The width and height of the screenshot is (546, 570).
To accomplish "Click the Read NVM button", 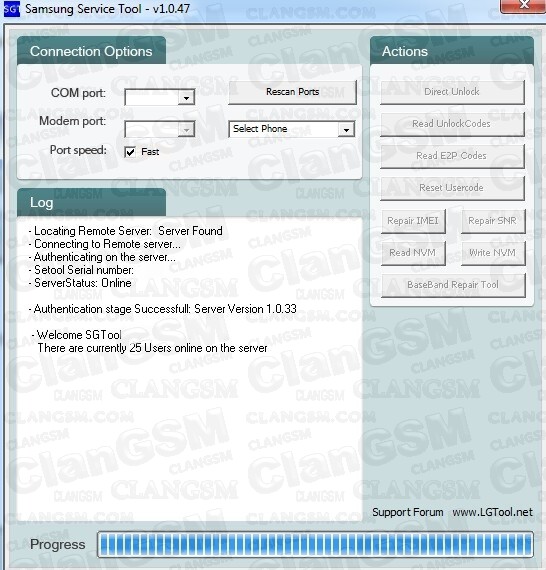I will 413,253.
